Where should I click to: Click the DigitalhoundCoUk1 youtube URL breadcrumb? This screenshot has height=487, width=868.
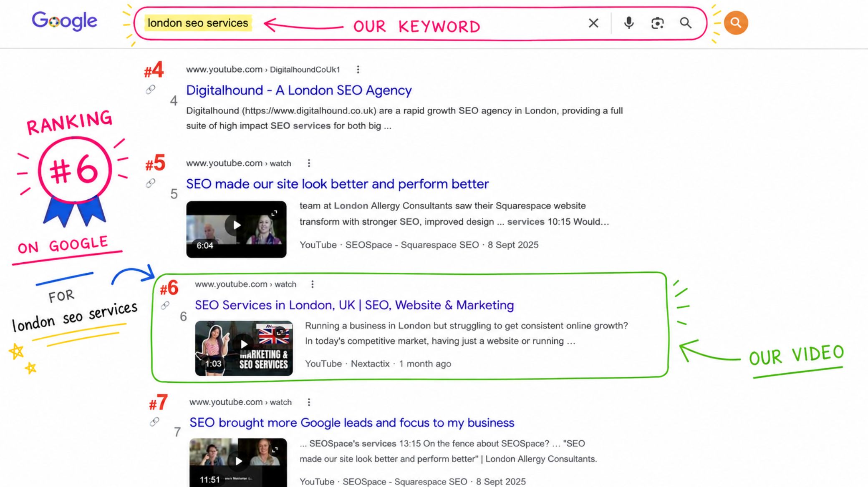[263, 70]
